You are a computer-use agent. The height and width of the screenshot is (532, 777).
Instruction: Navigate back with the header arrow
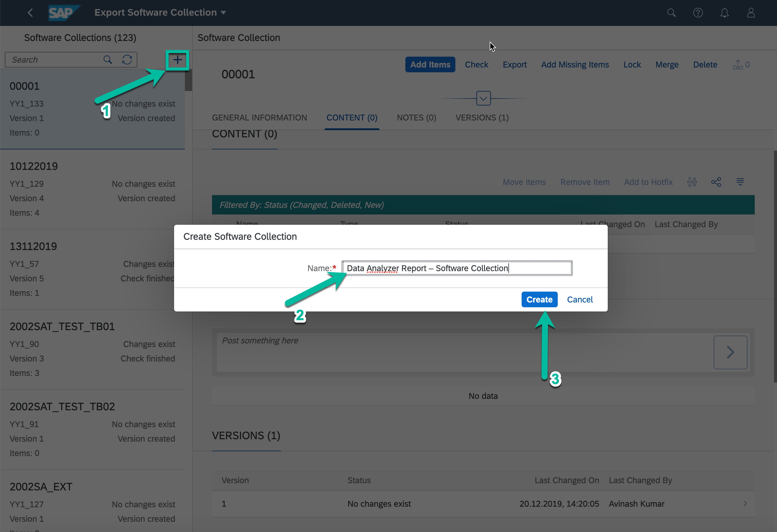(x=30, y=13)
